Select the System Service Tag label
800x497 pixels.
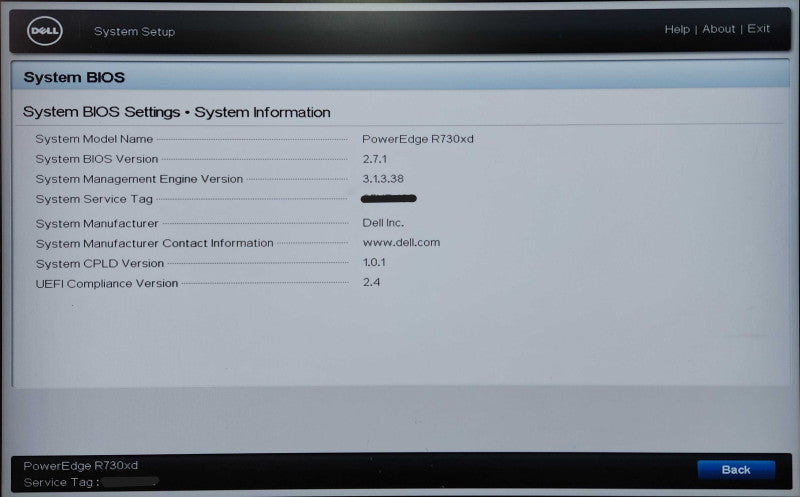[94, 199]
